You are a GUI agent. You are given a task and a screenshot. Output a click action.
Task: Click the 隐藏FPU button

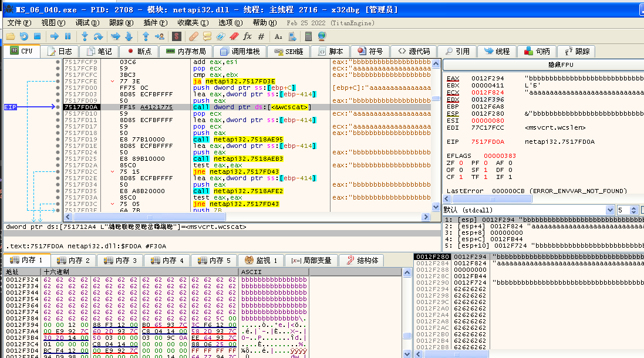point(544,65)
